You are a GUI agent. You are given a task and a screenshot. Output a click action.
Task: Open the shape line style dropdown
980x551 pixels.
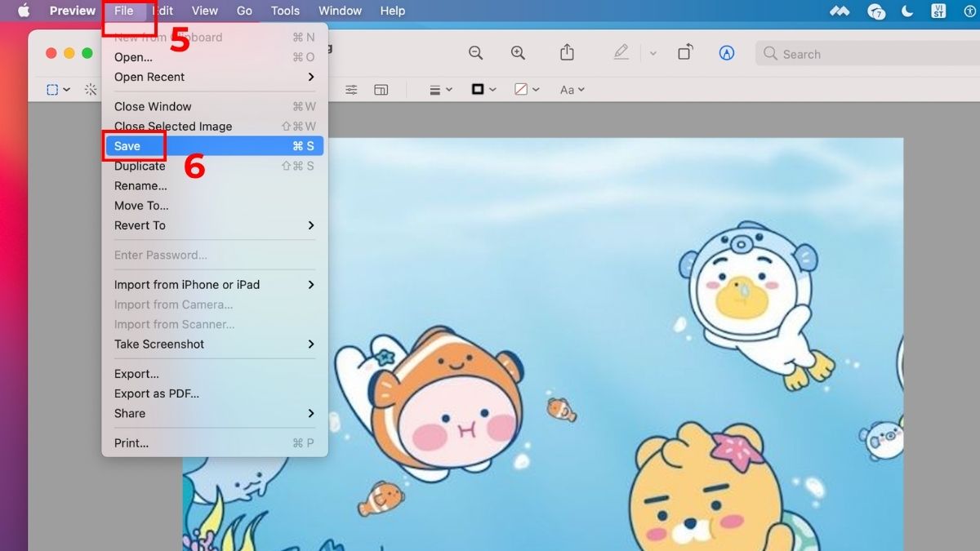pos(439,90)
